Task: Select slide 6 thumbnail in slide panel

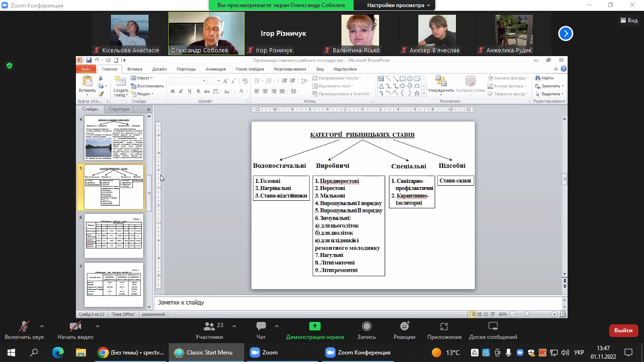Action: [114, 236]
